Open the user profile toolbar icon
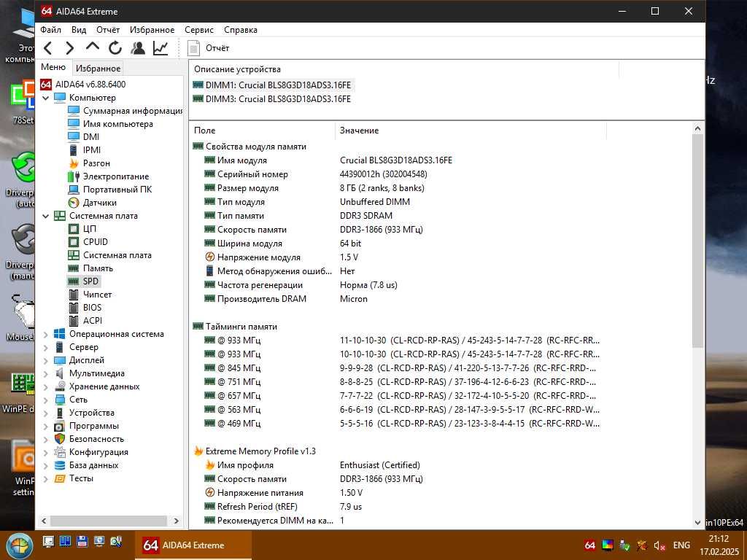747x560 pixels. point(138,48)
